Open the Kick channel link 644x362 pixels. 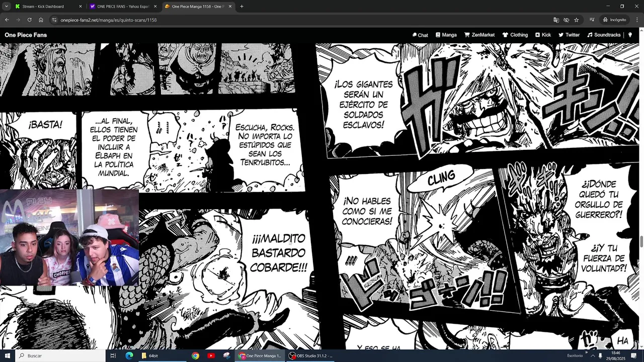tap(543, 35)
